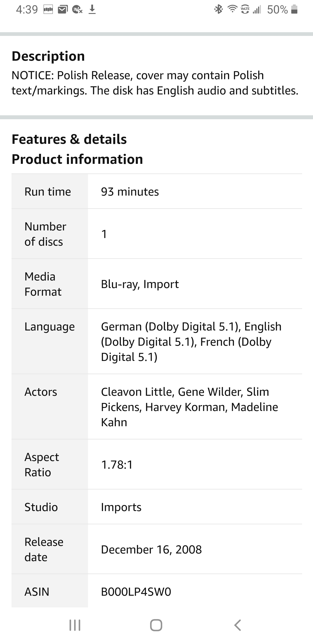
Task: Select the 1.78:1 aspect ratio value
Action: pyautogui.click(x=117, y=465)
